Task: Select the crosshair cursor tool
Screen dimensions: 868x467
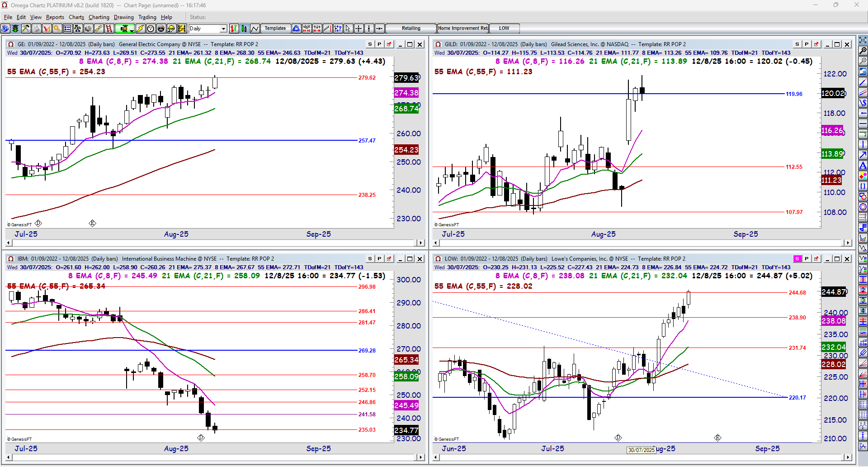Action: [x=359, y=29]
